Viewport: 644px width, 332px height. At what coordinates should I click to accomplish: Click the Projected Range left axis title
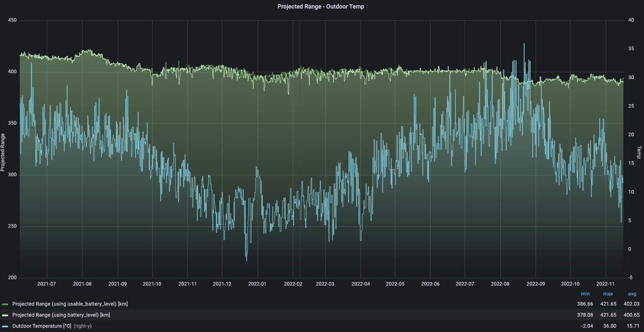(x=3, y=152)
